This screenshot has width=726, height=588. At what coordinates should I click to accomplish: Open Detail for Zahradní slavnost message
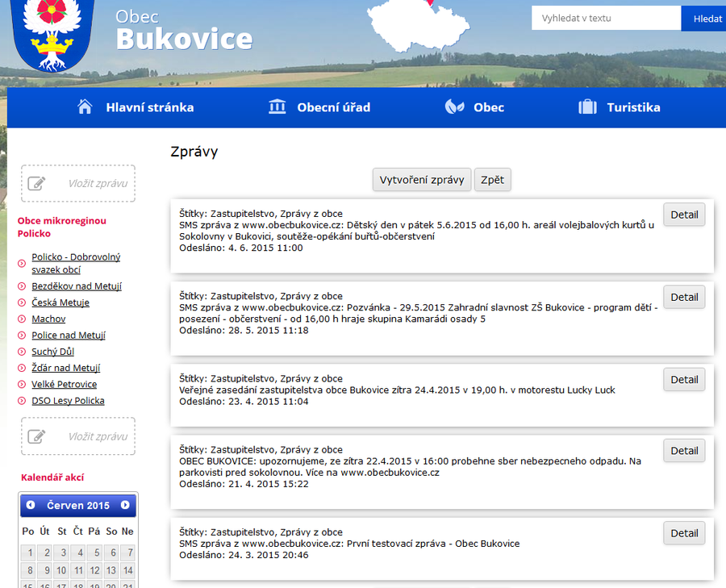click(x=684, y=297)
